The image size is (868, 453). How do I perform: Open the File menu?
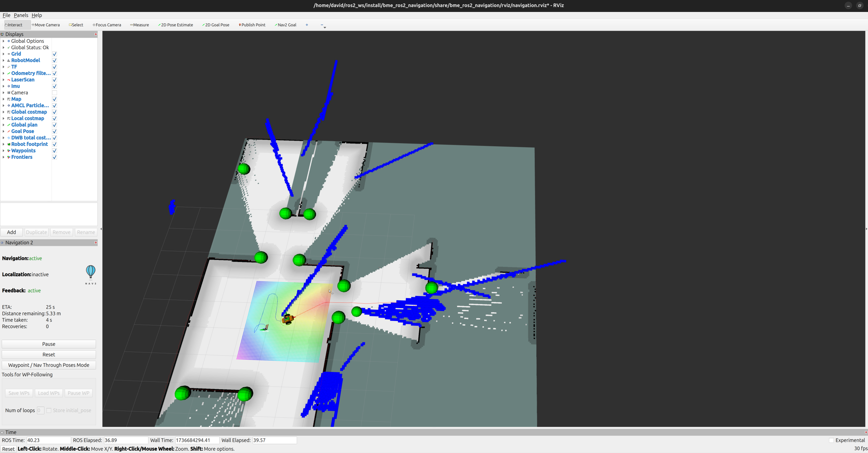[x=6, y=15]
